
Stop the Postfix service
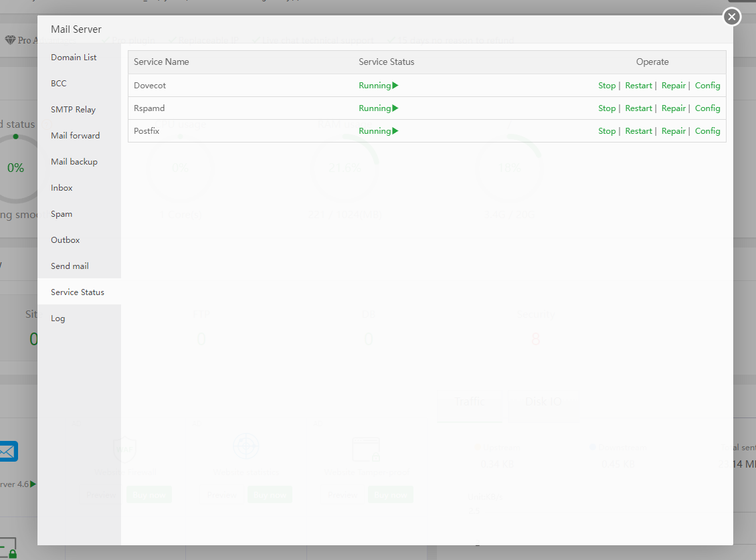click(x=607, y=130)
